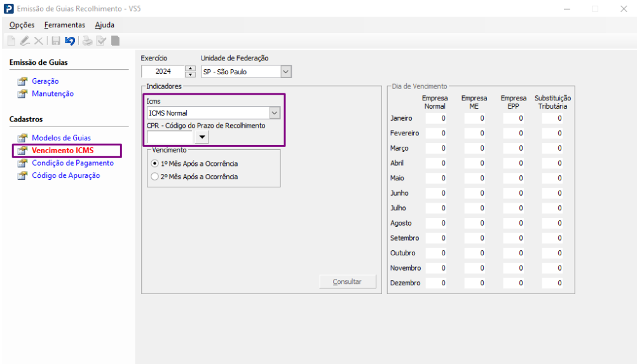This screenshot has width=637, height=364.
Task: Click Outubro Empresa ME day field
Action: click(x=475, y=253)
